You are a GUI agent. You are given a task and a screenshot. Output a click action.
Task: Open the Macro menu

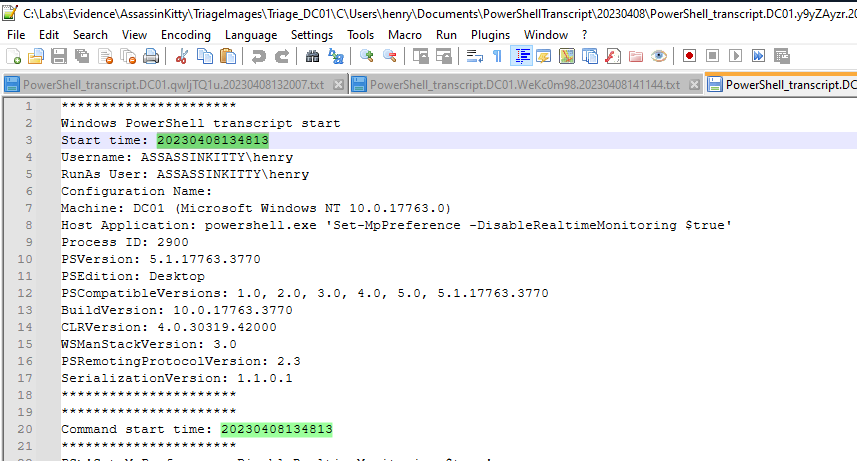point(404,35)
